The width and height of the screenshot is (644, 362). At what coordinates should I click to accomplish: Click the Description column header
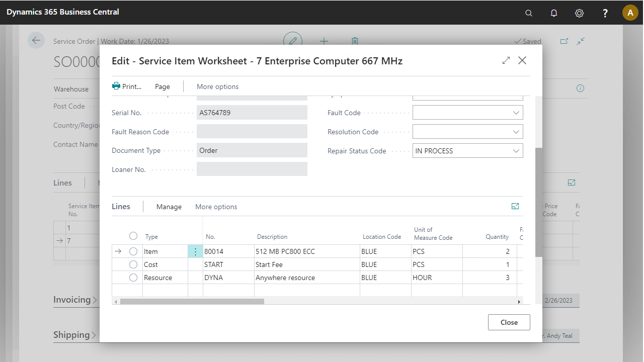coord(272,237)
